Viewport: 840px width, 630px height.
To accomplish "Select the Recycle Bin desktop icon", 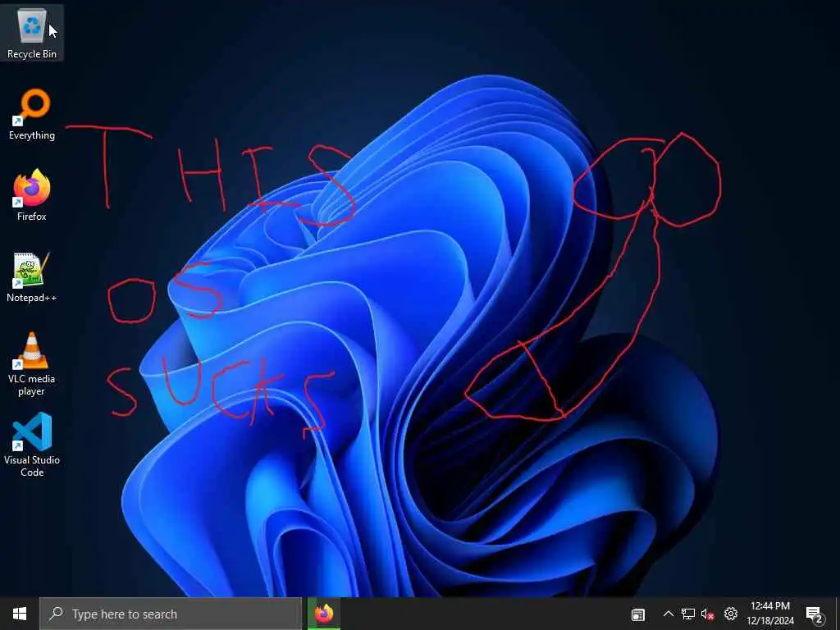I will click(x=32, y=33).
